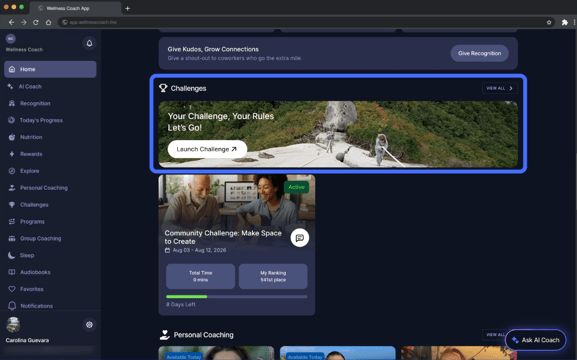
Task: Click the Sleep moon icon in sidebar
Action: coord(12,255)
